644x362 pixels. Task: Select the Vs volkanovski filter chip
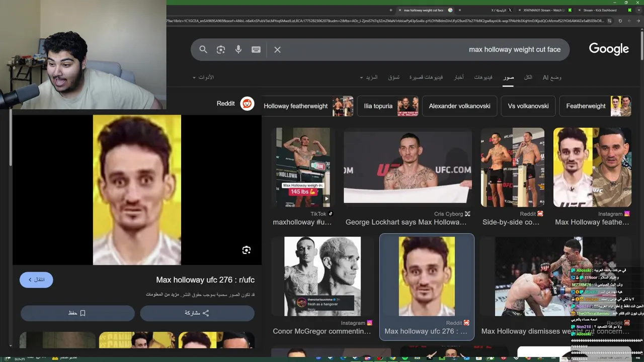(528, 106)
